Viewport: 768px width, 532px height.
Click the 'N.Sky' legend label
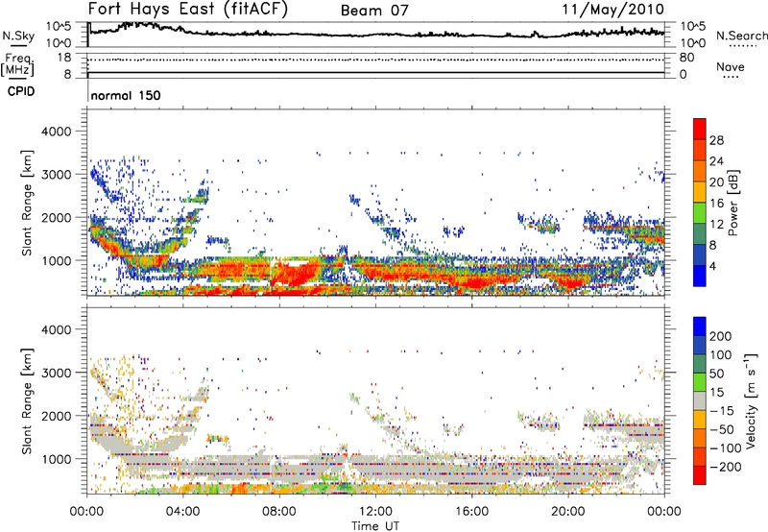[x=18, y=36]
